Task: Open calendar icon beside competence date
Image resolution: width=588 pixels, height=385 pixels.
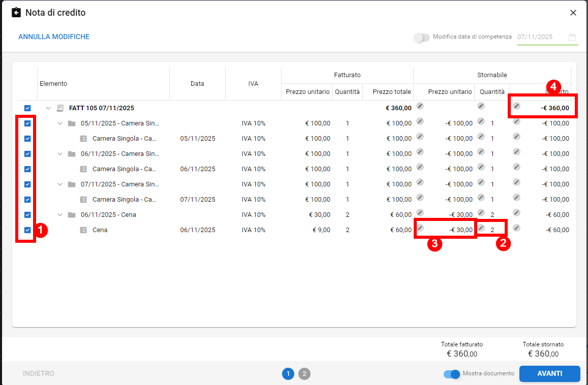Action: [572, 37]
